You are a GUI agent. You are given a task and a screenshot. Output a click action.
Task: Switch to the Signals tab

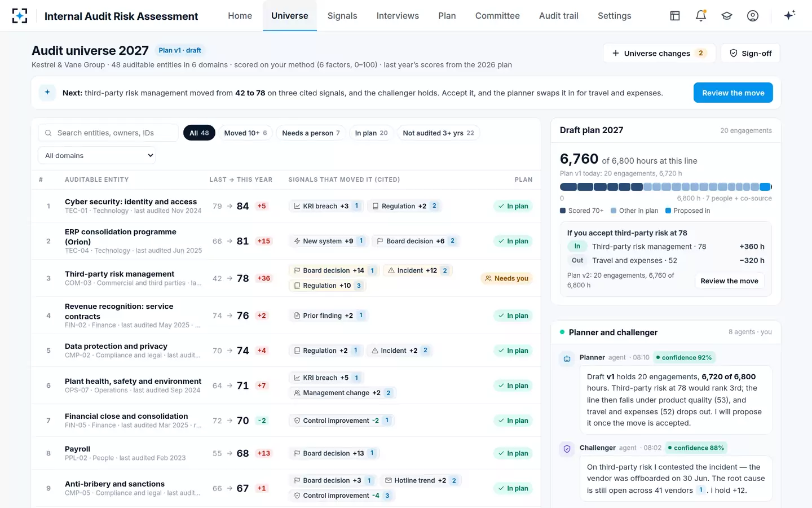pos(342,16)
